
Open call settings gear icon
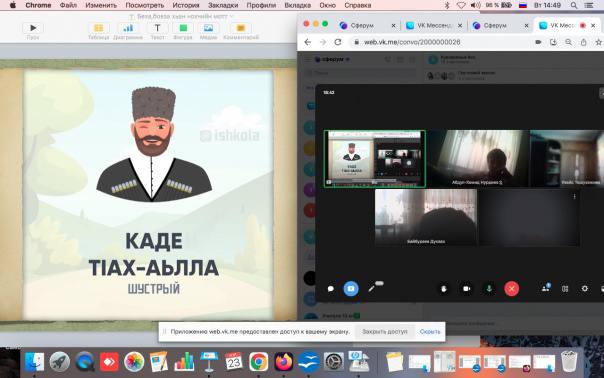point(585,289)
